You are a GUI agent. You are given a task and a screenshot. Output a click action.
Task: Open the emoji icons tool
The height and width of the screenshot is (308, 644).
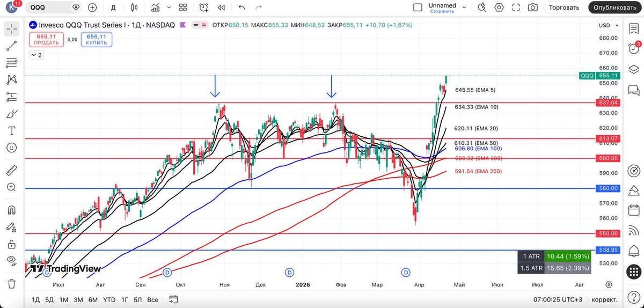pos(11,147)
